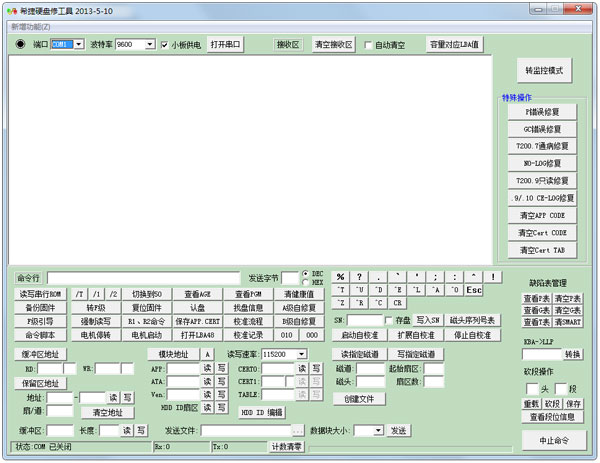
Task: Click the /T command shortcut button
Action: coord(80,294)
